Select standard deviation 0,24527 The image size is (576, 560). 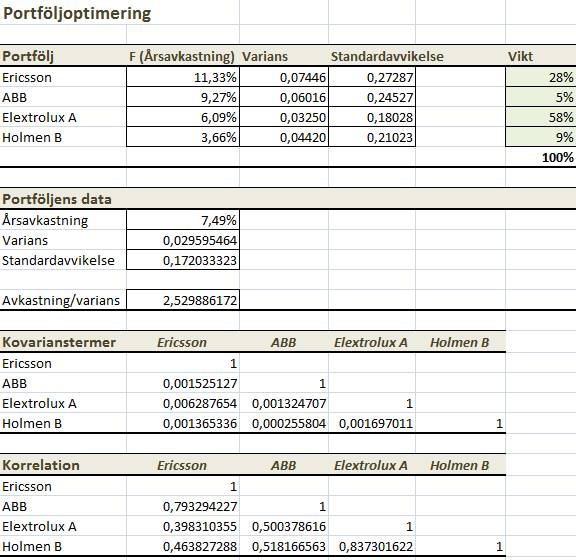click(372, 97)
